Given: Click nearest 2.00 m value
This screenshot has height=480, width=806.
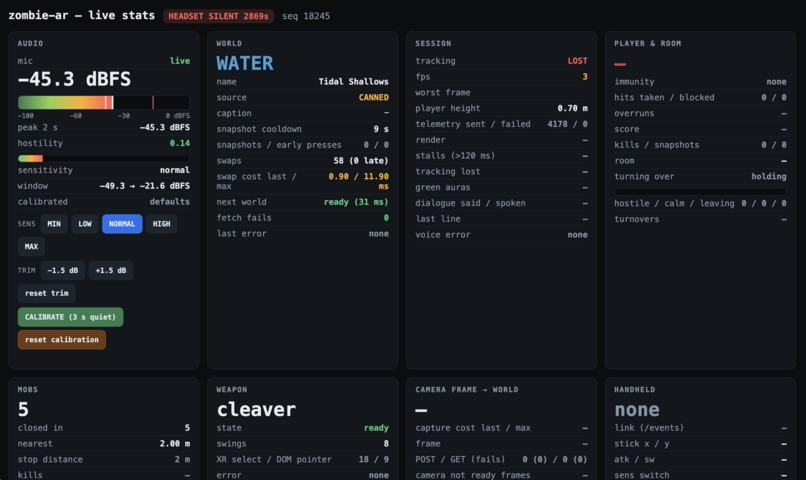Looking at the screenshot, I should click(174, 444).
